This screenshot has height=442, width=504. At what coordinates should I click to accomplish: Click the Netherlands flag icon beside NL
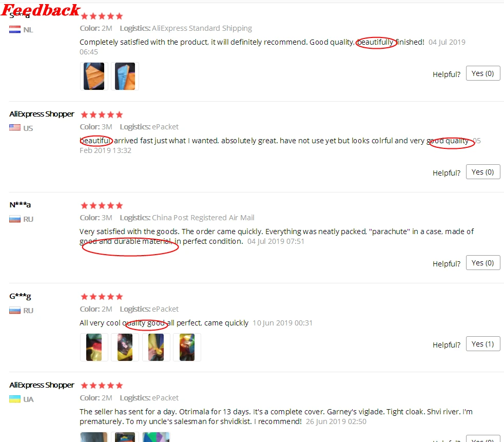[x=15, y=30]
